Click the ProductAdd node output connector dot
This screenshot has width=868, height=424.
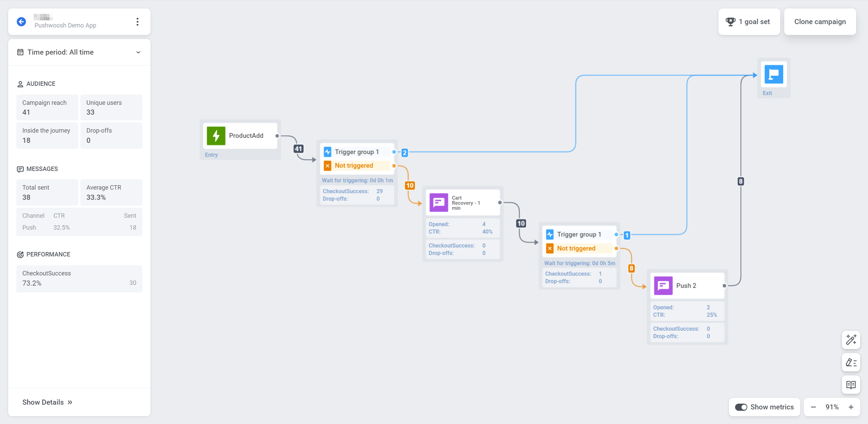pyautogui.click(x=277, y=136)
